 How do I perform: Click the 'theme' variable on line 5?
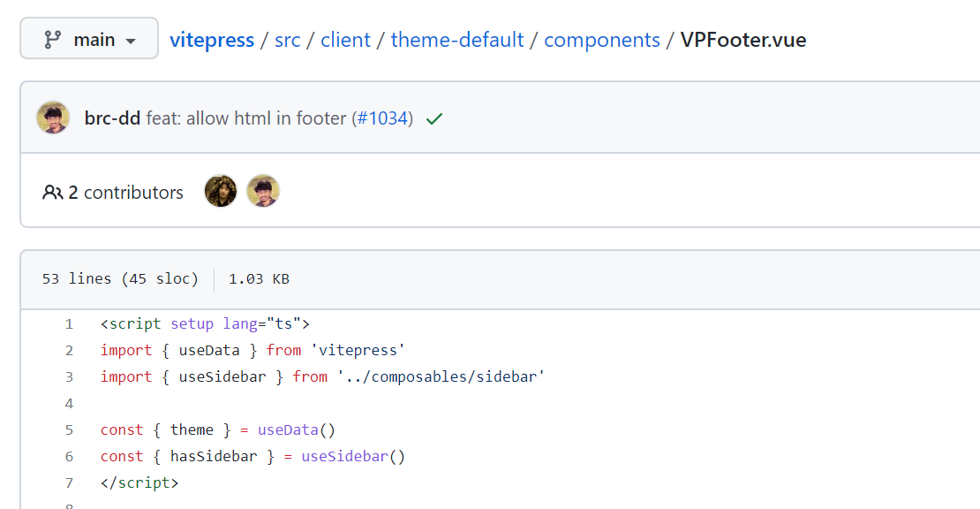pos(192,430)
